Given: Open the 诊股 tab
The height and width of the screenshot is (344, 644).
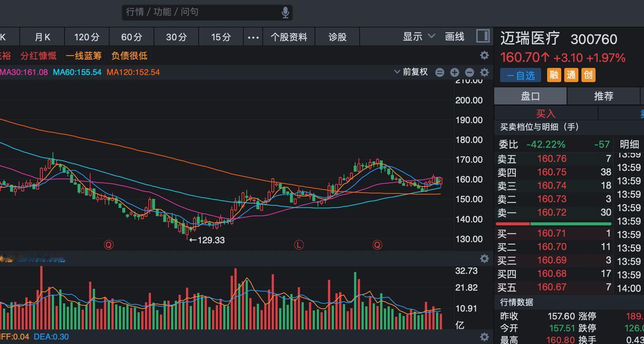Looking at the screenshot, I should point(338,37).
